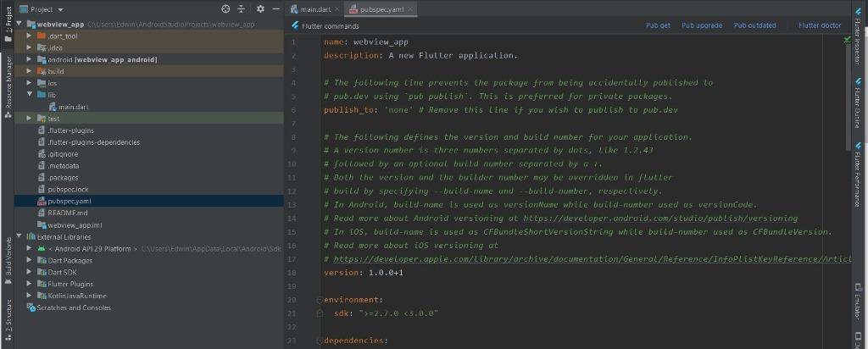Image resolution: width=868 pixels, height=349 pixels.
Task: Close the pubspec.yaml tab
Action: coord(409,9)
